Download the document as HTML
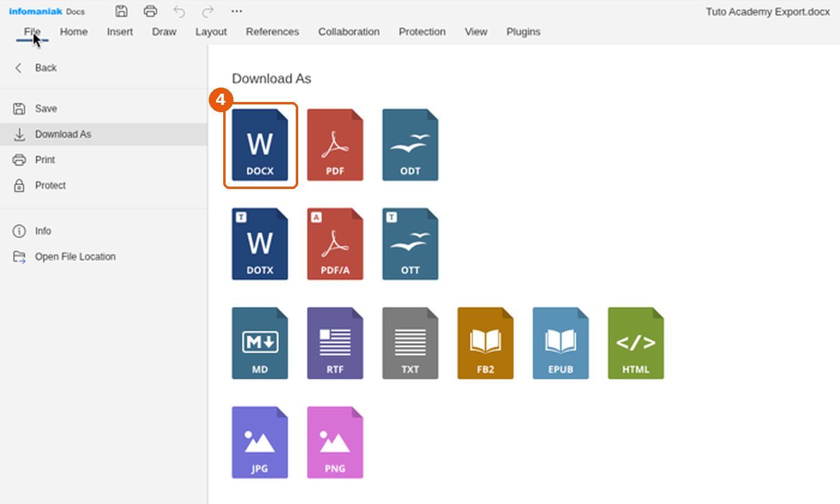The image size is (840, 504). [x=636, y=343]
